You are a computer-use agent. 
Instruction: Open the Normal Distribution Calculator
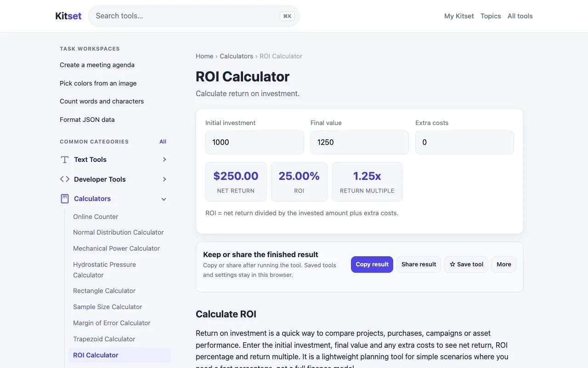point(119,232)
